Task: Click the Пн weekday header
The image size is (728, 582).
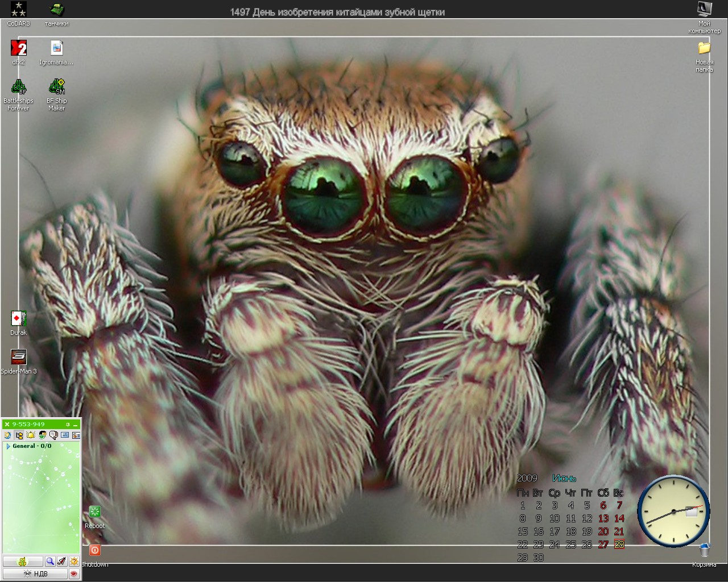Action: (523, 493)
